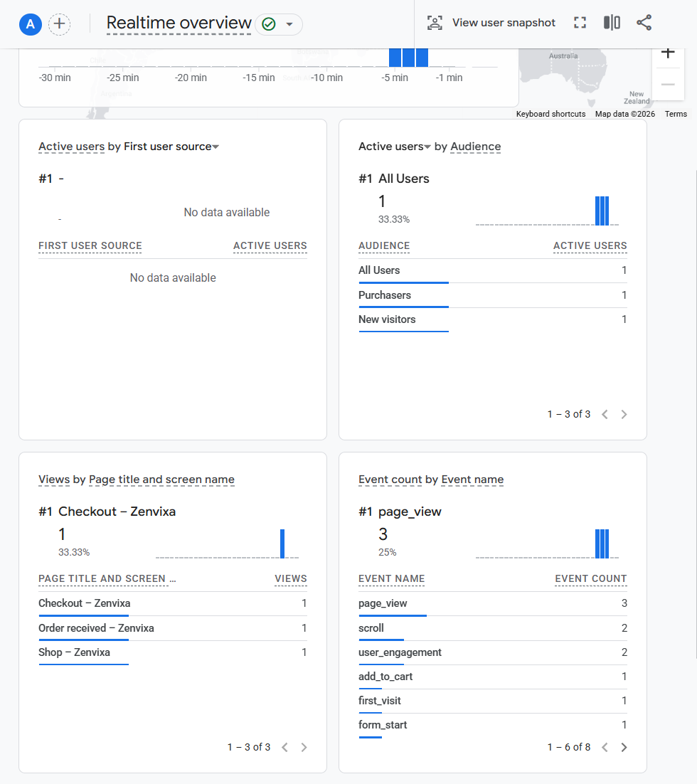
Task: Open the report status dropdown arrow
Action: (x=289, y=24)
